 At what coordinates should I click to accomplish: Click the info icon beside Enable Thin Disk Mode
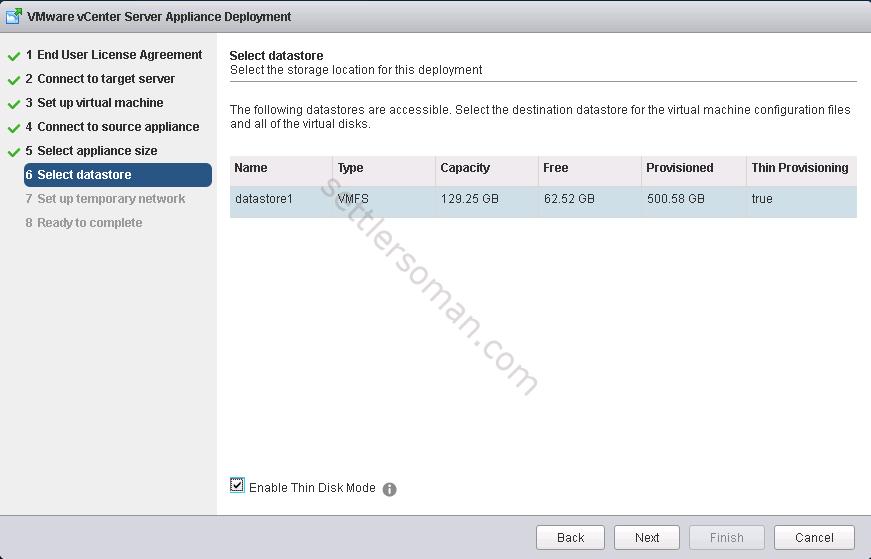(389, 489)
